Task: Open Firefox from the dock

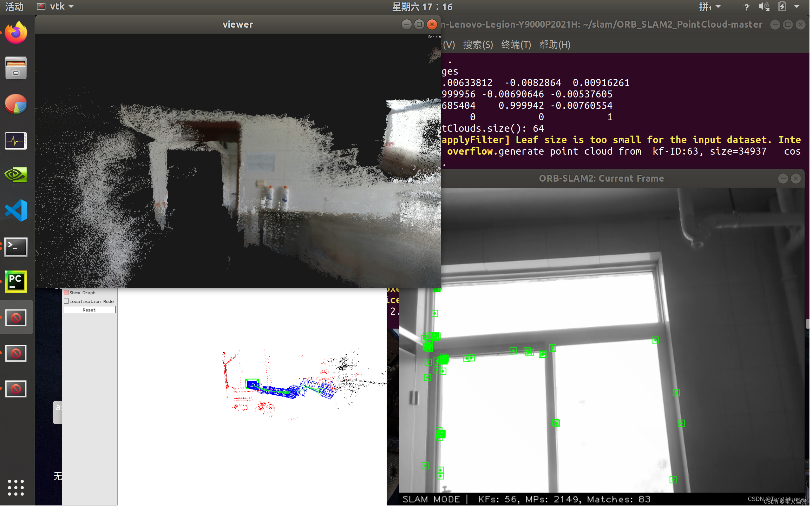Action: click(x=16, y=33)
